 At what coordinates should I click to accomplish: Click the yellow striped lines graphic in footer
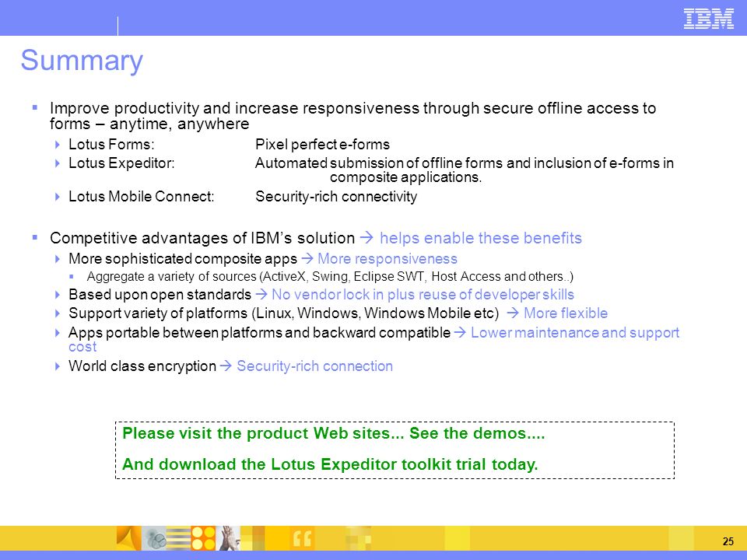pos(178,538)
